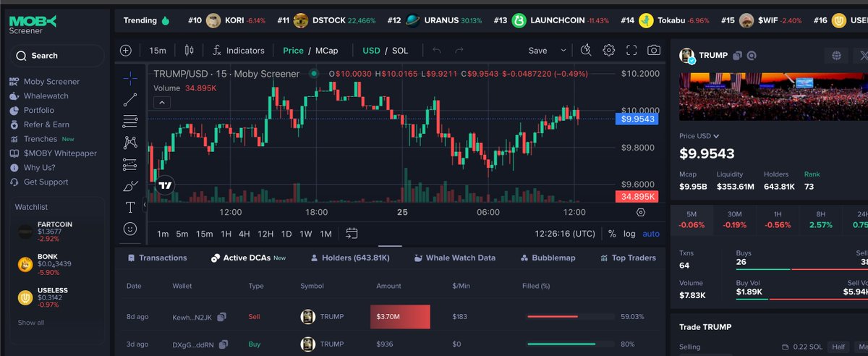Open the candlestick chart style icon
868x356 pixels.
point(190,51)
